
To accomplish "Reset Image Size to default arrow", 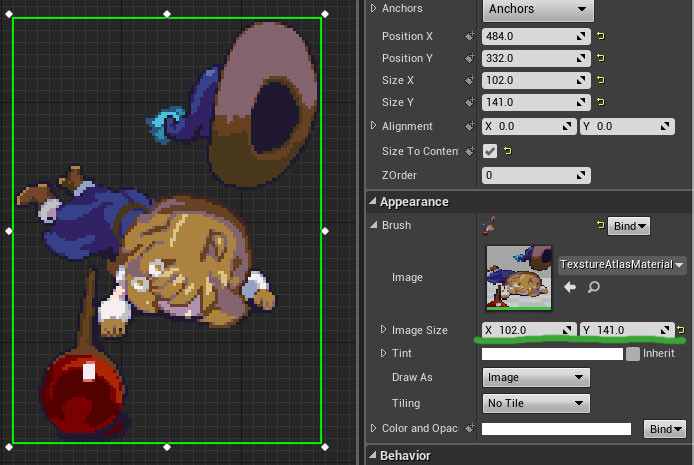I will pyautogui.click(x=681, y=330).
